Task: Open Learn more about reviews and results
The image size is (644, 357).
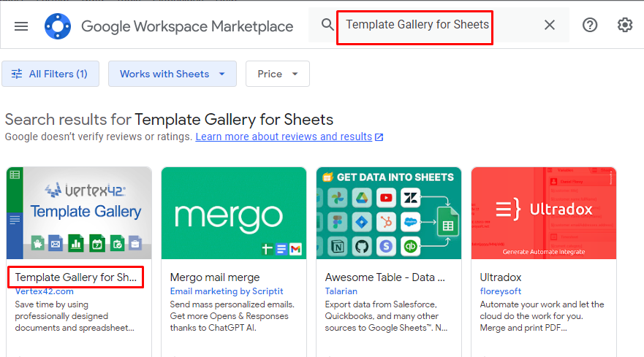Action: click(x=284, y=137)
